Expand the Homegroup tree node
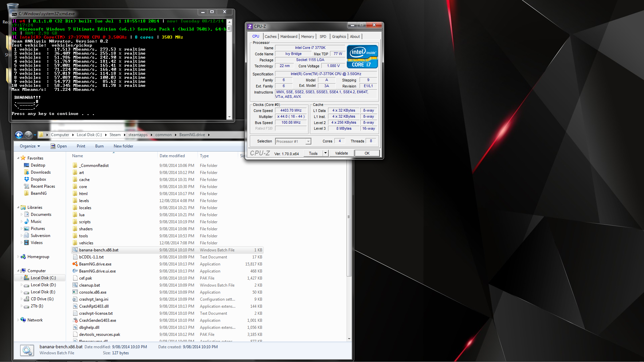The width and height of the screenshot is (644, 362). point(18,257)
